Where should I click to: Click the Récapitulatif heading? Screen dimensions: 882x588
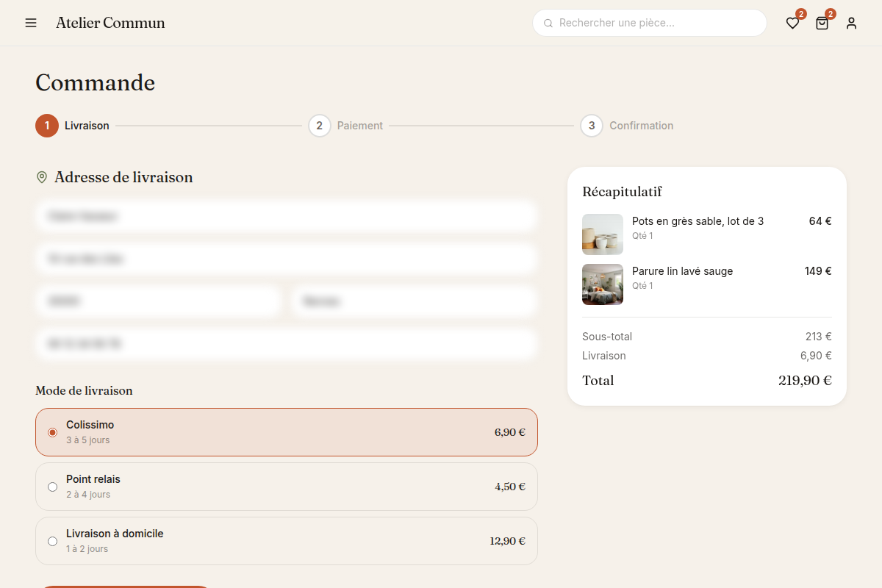[x=622, y=192]
